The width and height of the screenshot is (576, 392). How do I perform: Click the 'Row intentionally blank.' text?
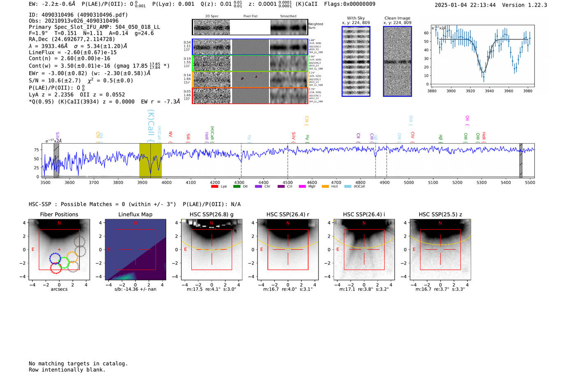[x=67, y=370]
